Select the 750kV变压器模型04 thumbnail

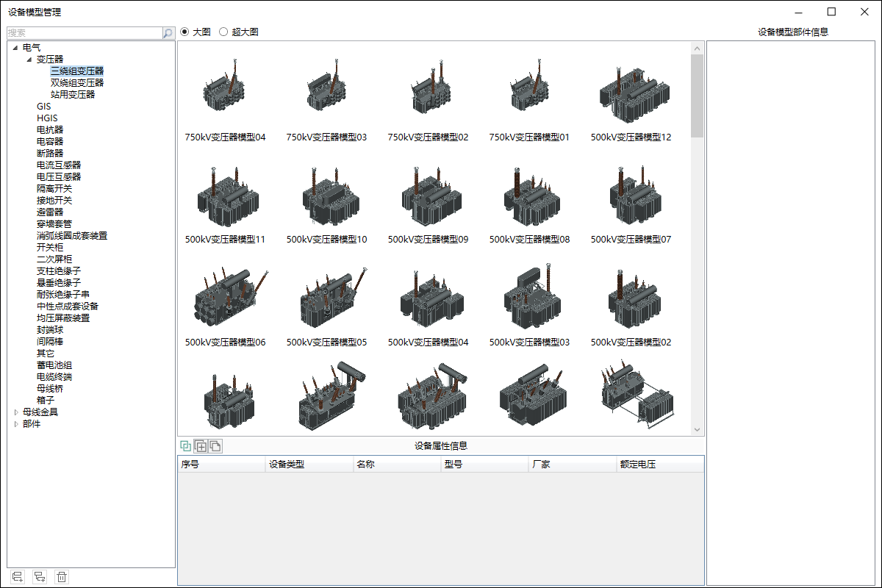pyautogui.click(x=225, y=96)
